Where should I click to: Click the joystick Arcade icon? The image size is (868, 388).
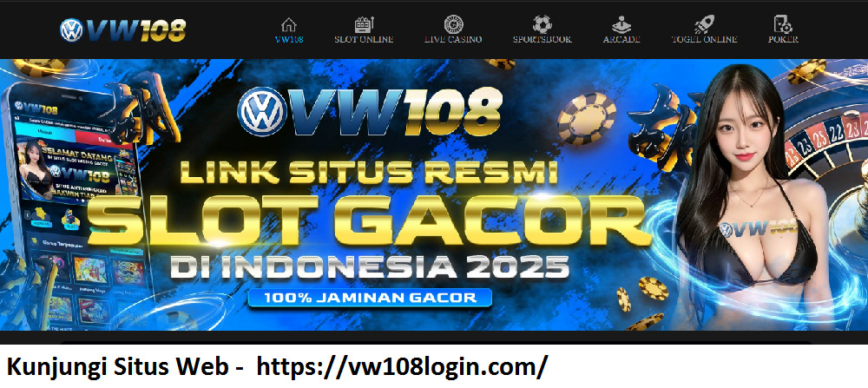(621, 25)
